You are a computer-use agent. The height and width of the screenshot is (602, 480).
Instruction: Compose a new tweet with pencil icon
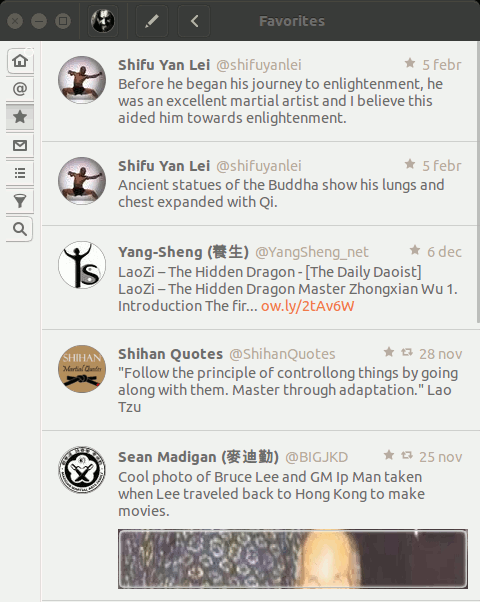pos(152,21)
